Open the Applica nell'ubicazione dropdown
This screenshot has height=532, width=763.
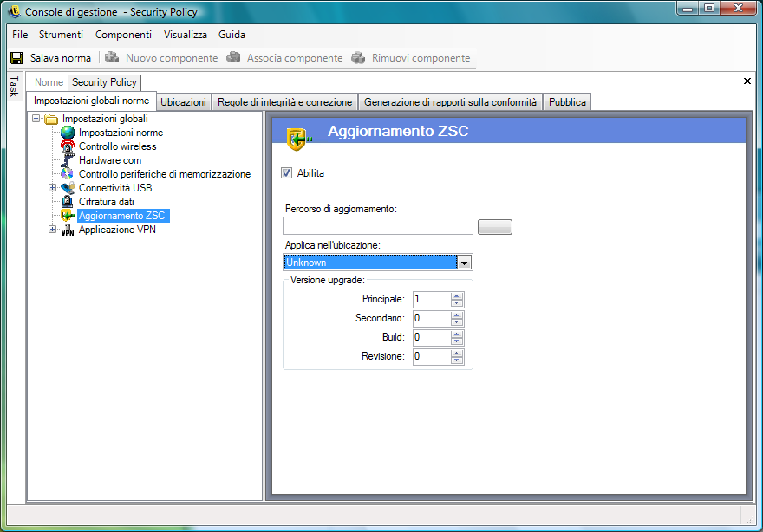[464, 263]
